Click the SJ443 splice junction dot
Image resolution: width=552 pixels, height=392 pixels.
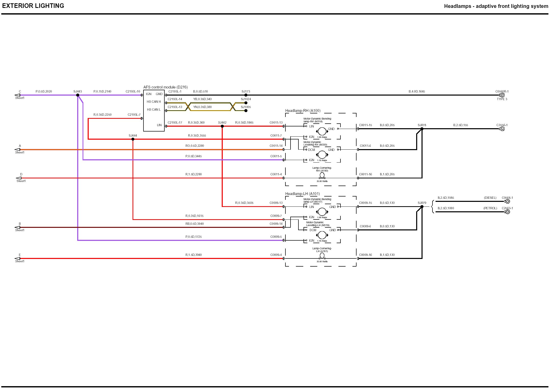(78, 95)
